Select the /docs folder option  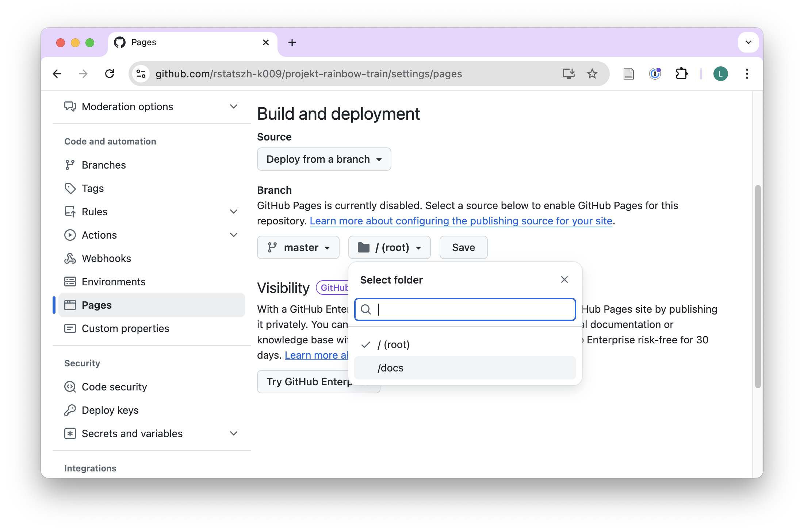click(x=465, y=368)
